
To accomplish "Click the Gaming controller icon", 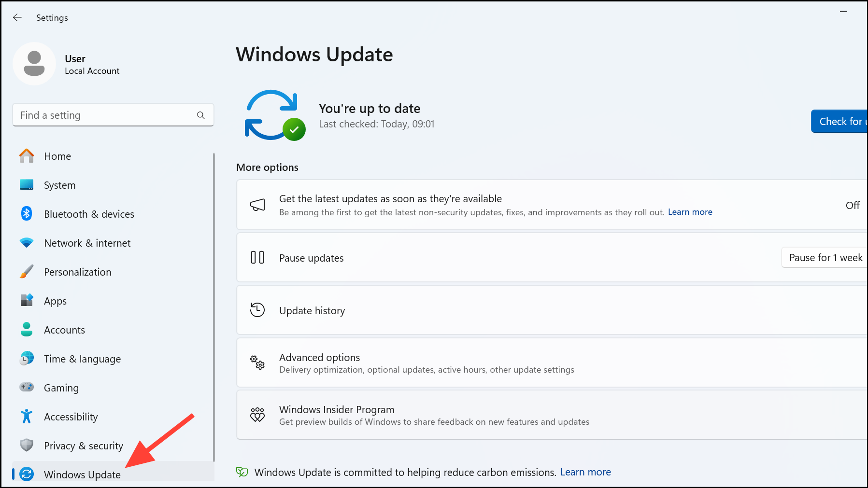I will point(27,387).
